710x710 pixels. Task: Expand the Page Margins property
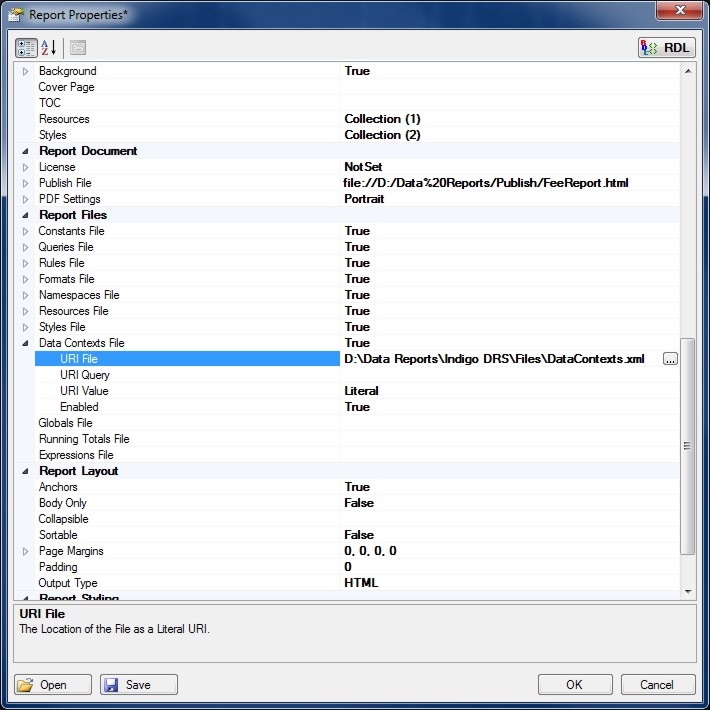tap(26, 551)
